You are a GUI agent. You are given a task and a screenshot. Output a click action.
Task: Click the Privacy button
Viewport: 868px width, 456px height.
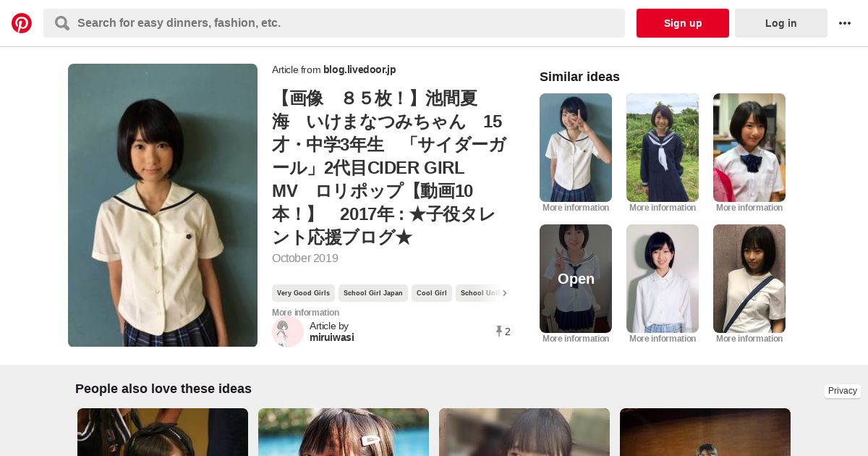click(843, 391)
